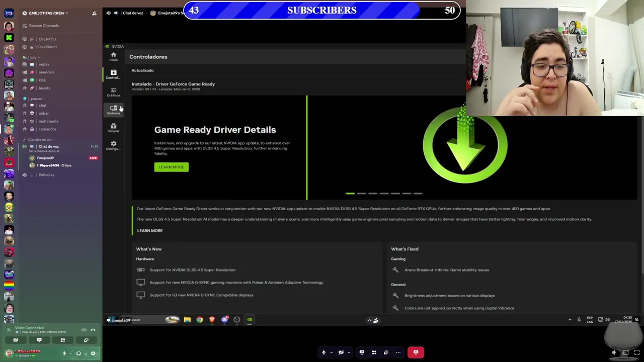This screenshot has width=644, height=362.
Task: Open the boosts channel
Action: tap(44, 88)
